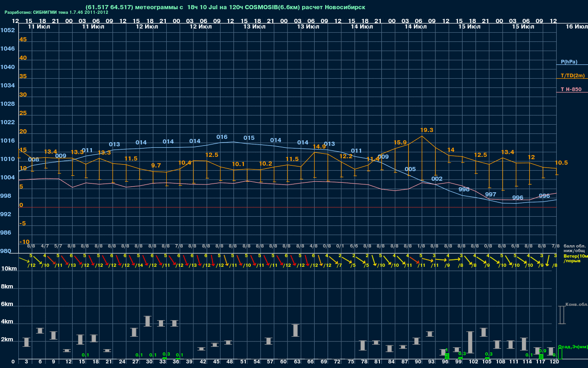
Task: Click the СИБНИГМИ developer credit line
Action: point(57,12)
